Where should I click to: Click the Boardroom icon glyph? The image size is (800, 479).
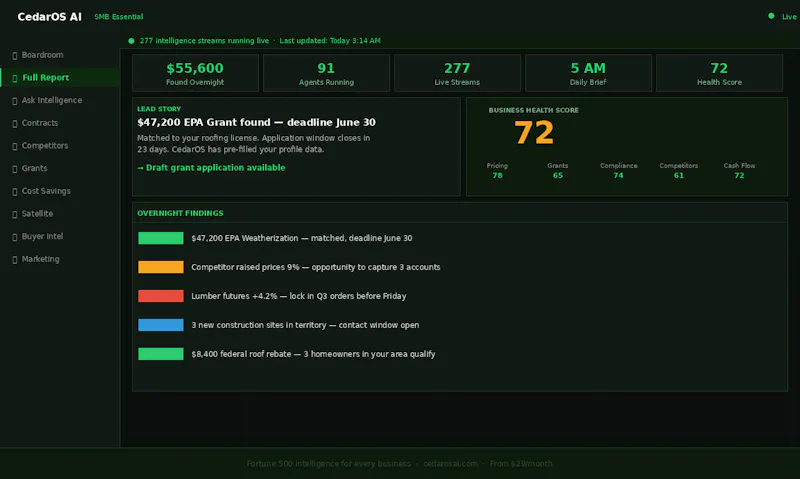[x=15, y=55]
